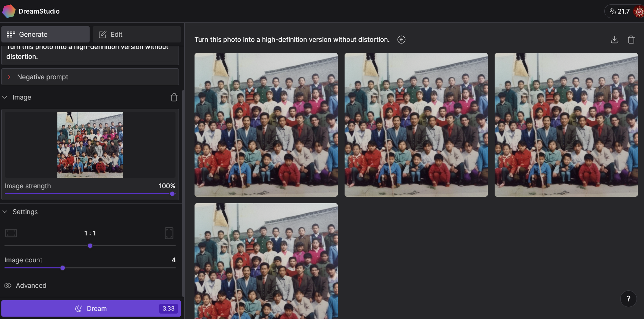Click the 100% image strength value
Viewport: 644px width, 319px height.
click(x=167, y=186)
